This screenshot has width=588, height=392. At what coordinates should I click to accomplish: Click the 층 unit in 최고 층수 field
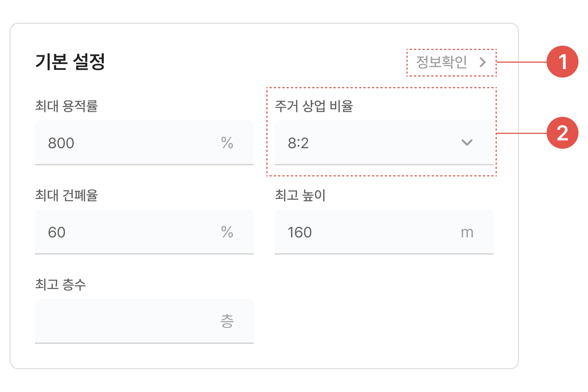coord(227,321)
